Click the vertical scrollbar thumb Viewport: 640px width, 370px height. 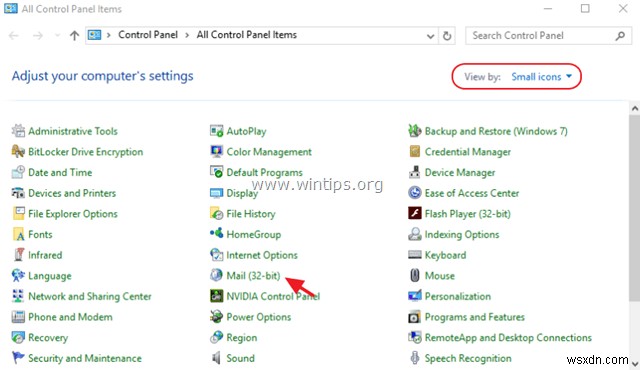click(x=635, y=208)
